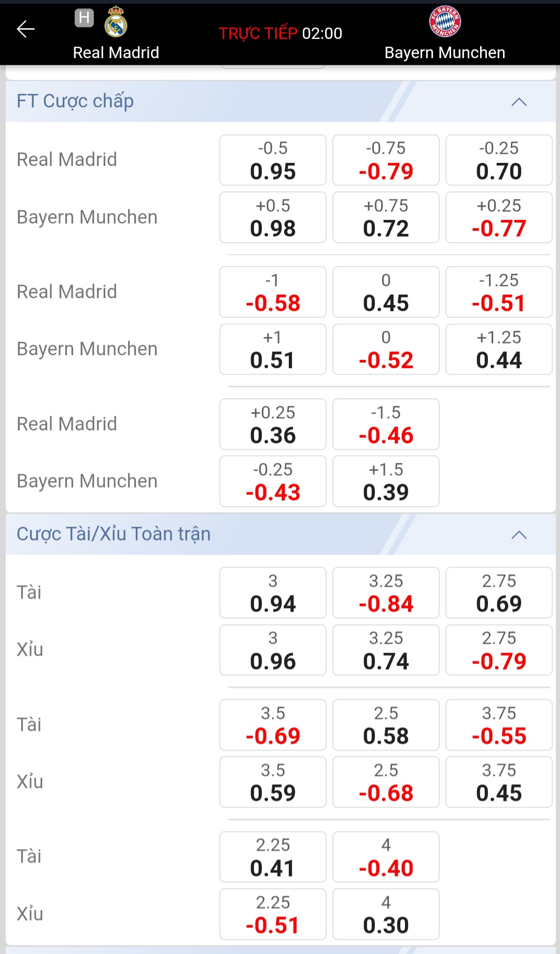The height and width of the screenshot is (954, 560).
Task: Bet Xỉu 2.75 goals at -0.79
Action: 499,650
